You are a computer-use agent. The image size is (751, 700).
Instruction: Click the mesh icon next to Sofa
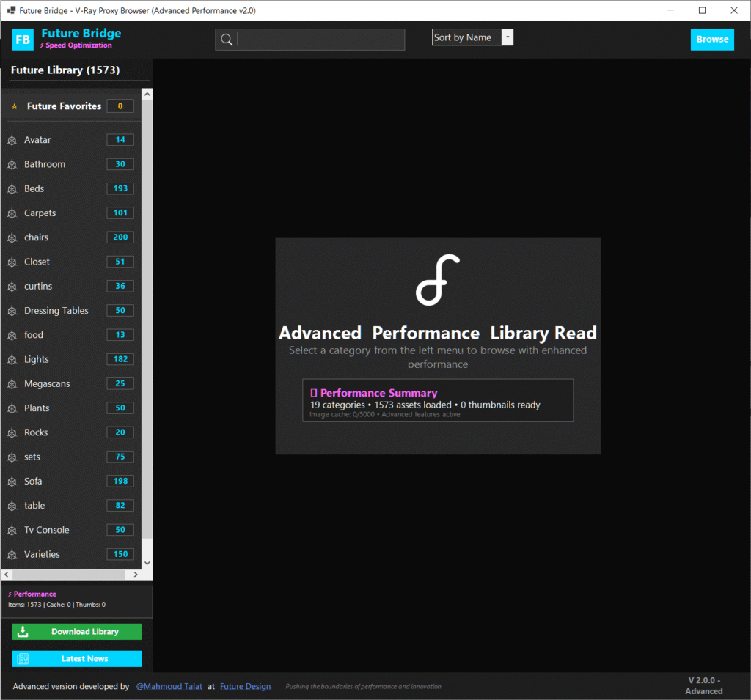12,482
